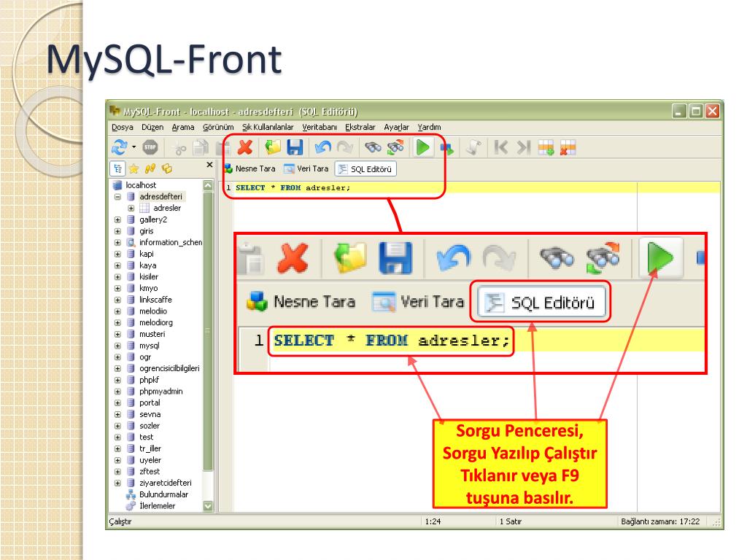Close the sidebar panel with X
Viewport: 747px width, 560px height.
point(209,164)
